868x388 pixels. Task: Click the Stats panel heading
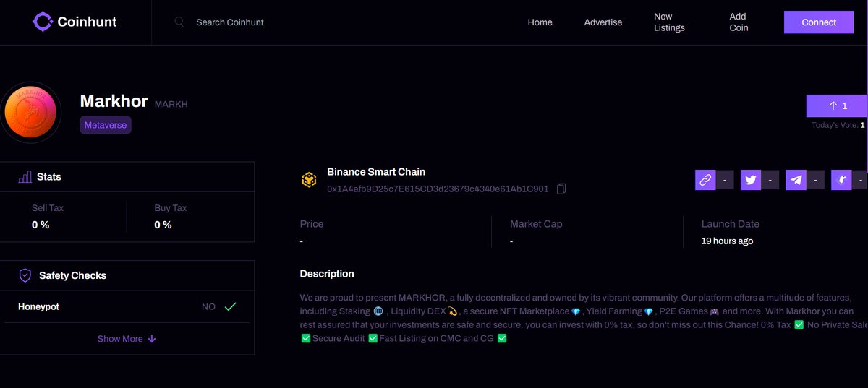coord(49,177)
